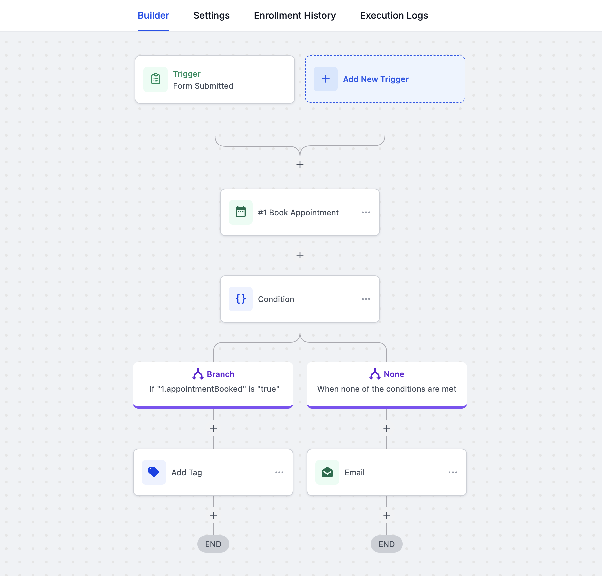Open the Add Tag three-dot menu

279,472
